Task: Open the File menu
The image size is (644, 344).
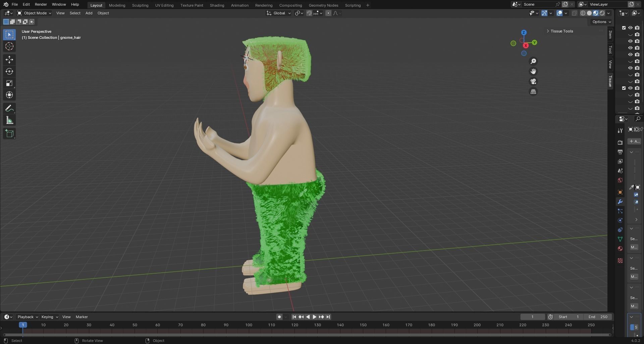Action: pos(15,5)
